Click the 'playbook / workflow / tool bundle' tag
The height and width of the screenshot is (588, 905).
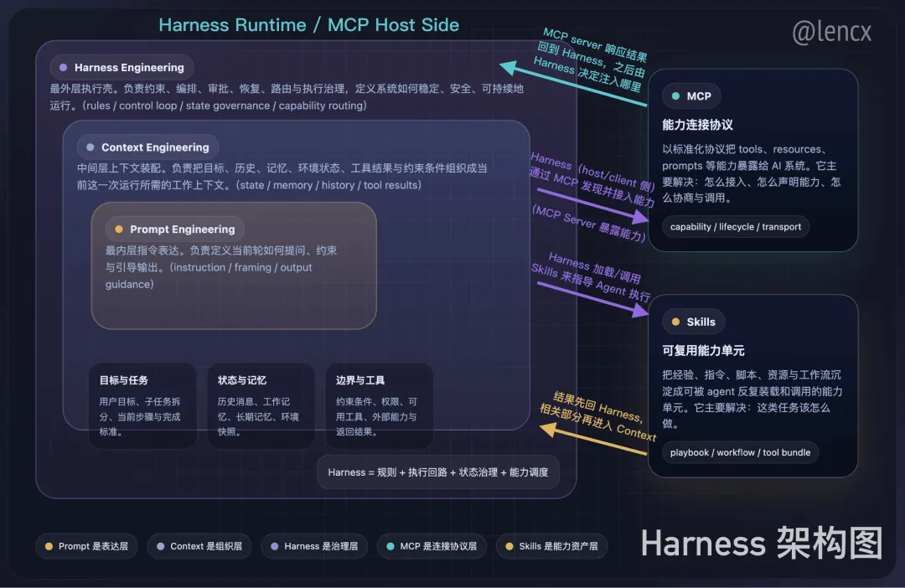pyautogui.click(x=740, y=452)
